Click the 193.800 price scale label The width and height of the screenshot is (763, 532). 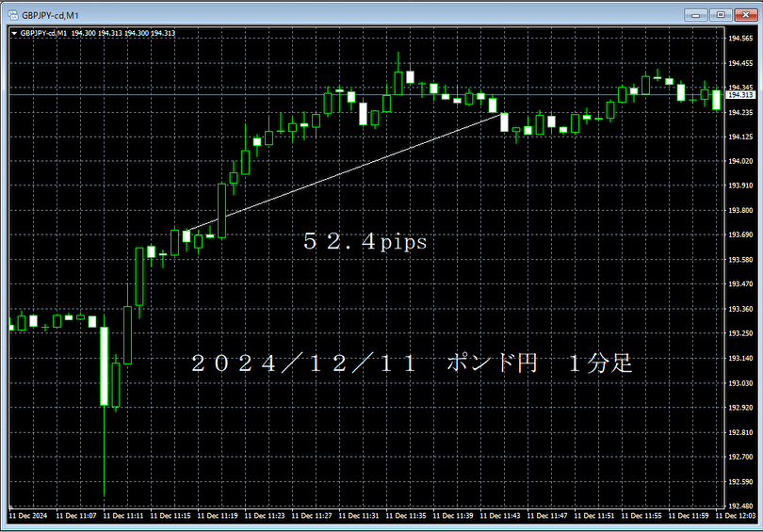click(x=740, y=211)
